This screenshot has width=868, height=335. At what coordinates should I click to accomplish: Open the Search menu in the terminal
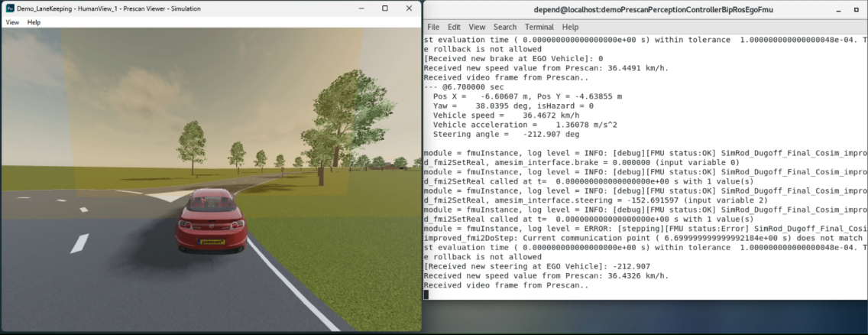click(505, 27)
